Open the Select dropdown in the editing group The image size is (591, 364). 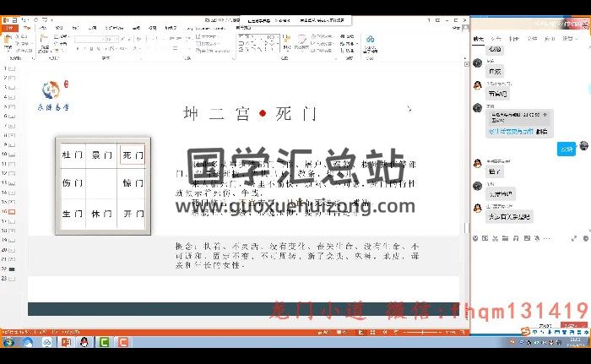pos(347,50)
